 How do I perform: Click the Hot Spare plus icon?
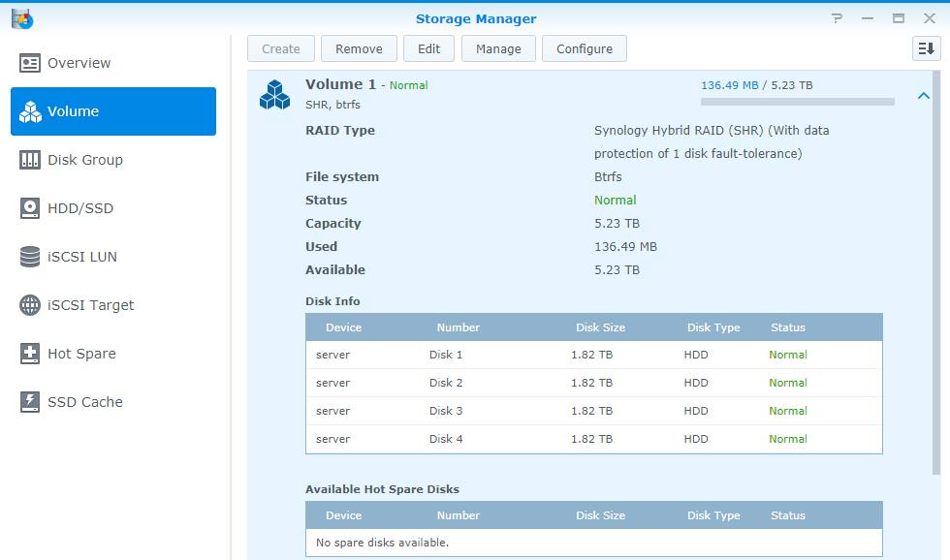30,354
